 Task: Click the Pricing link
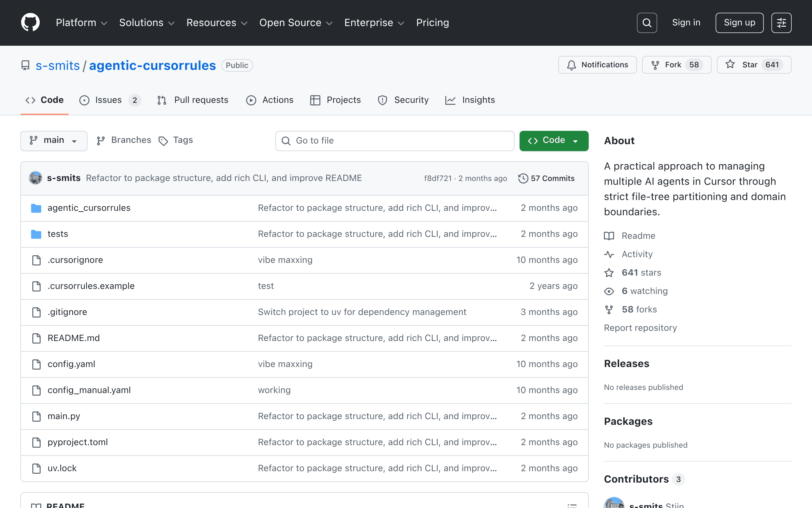433,23
